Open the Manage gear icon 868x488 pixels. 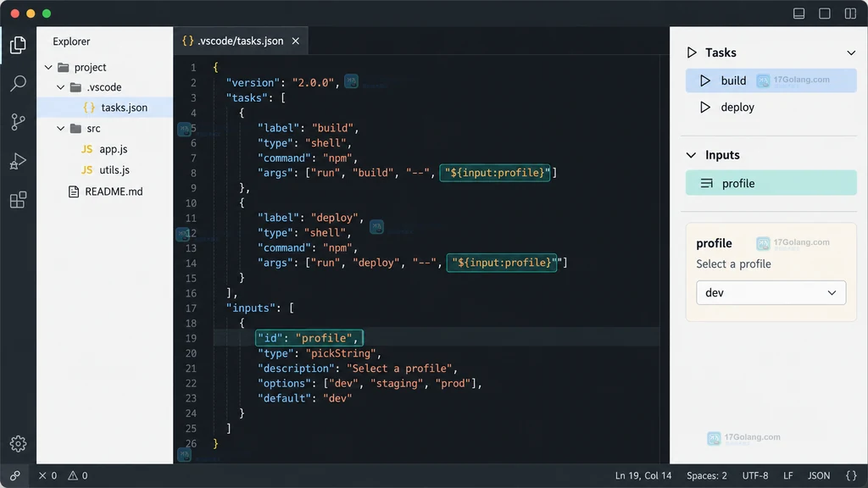[x=18, y=444]
